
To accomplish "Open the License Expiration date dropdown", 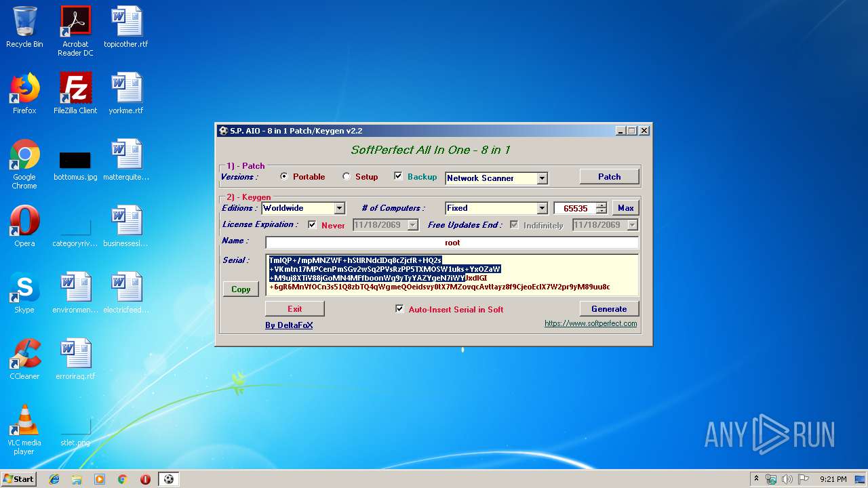I will (x=412, y=225).
